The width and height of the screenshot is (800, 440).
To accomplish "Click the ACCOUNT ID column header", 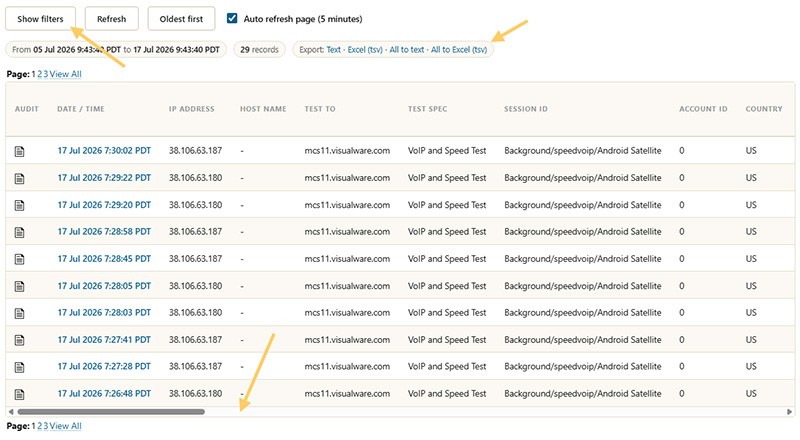I will point(703,109).
